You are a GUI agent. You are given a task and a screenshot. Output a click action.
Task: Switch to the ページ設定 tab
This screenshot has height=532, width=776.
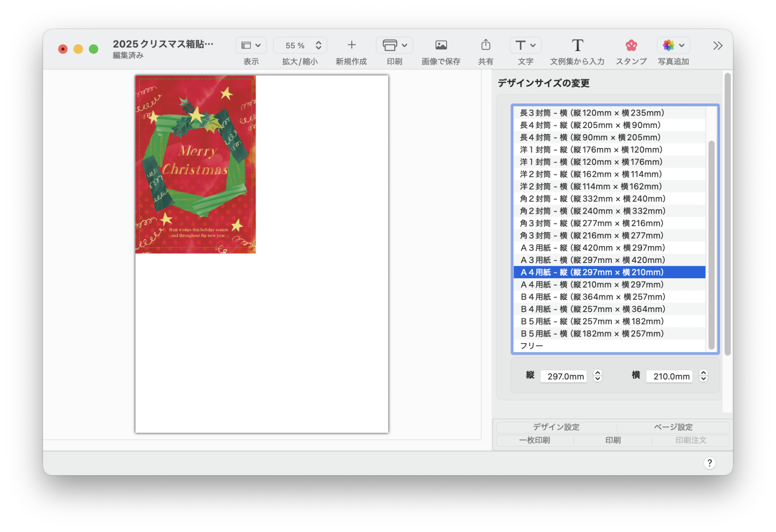pos(673,427)
